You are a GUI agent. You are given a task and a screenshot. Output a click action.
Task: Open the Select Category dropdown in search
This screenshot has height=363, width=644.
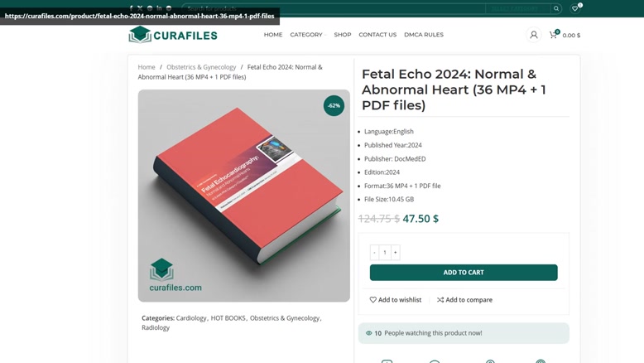click(518, 8)
